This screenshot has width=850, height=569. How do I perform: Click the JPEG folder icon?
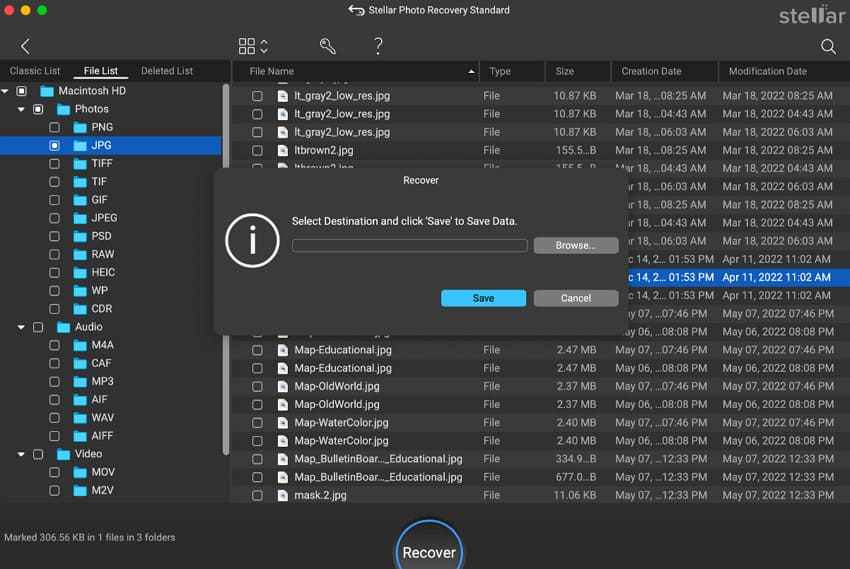point(80,218)
